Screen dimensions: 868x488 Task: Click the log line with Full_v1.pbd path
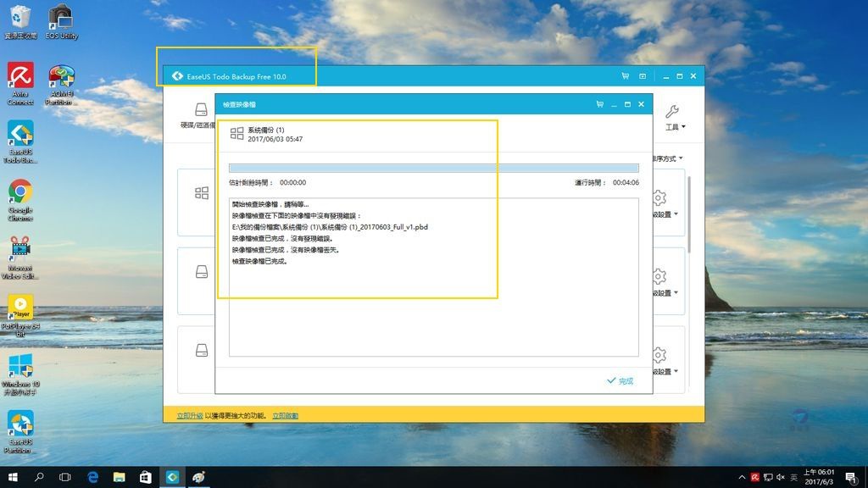point(330,227)
